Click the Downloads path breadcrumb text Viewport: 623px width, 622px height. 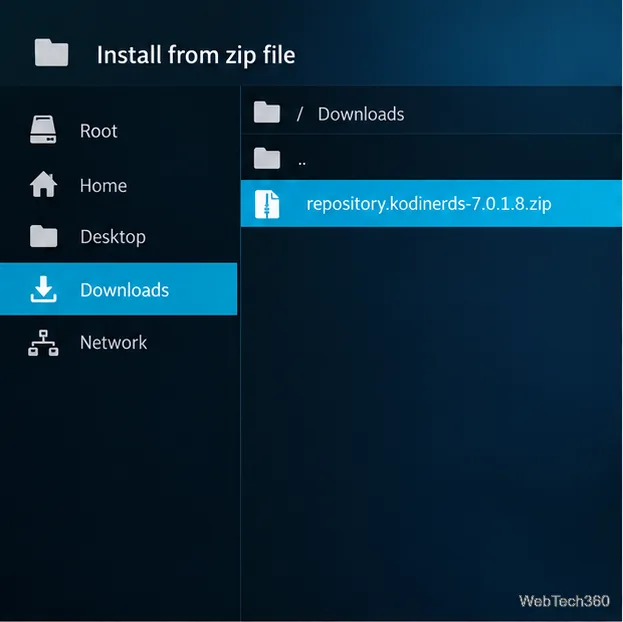point(361,114)
